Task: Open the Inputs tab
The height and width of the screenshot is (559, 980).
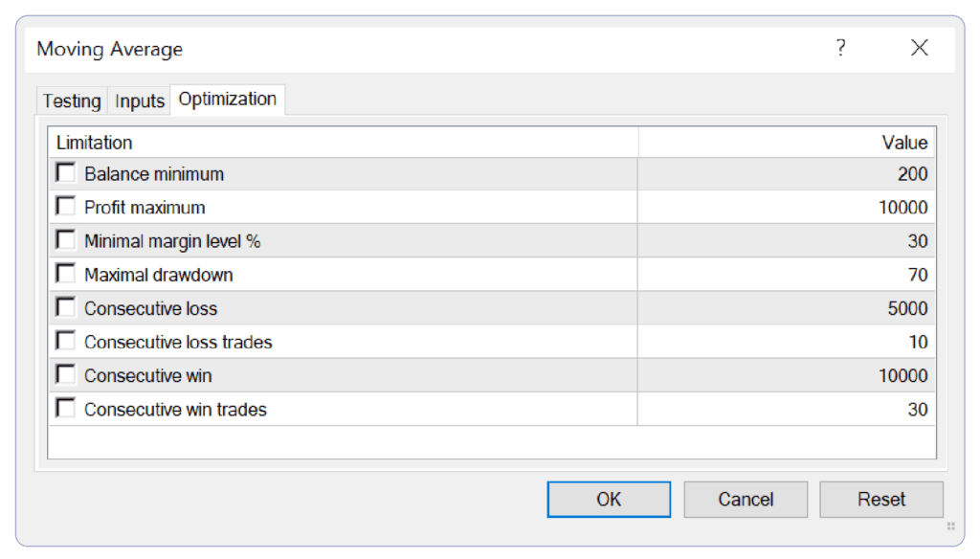Action: pos(140,101)
